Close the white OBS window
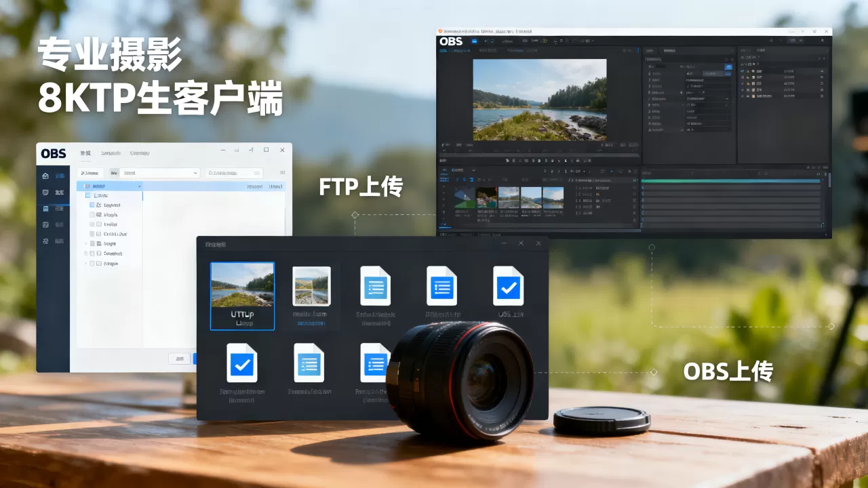 click(x=281, y=150)
